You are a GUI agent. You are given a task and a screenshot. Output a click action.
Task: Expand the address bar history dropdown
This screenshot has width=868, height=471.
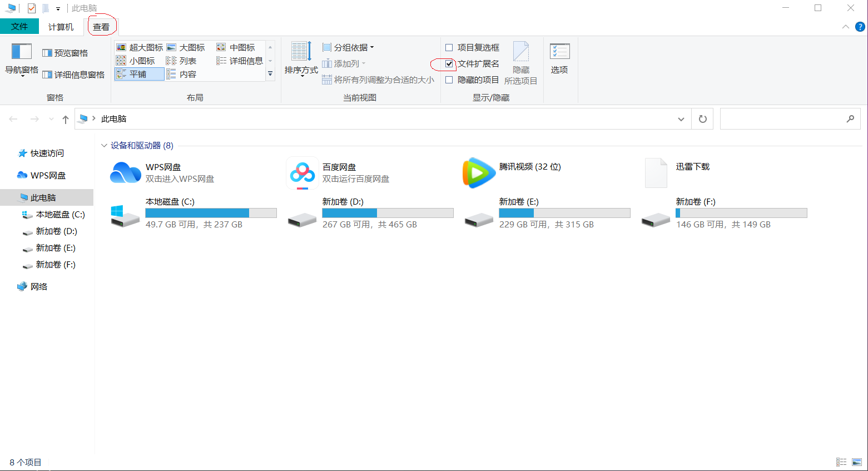click(x=681, y=119)
